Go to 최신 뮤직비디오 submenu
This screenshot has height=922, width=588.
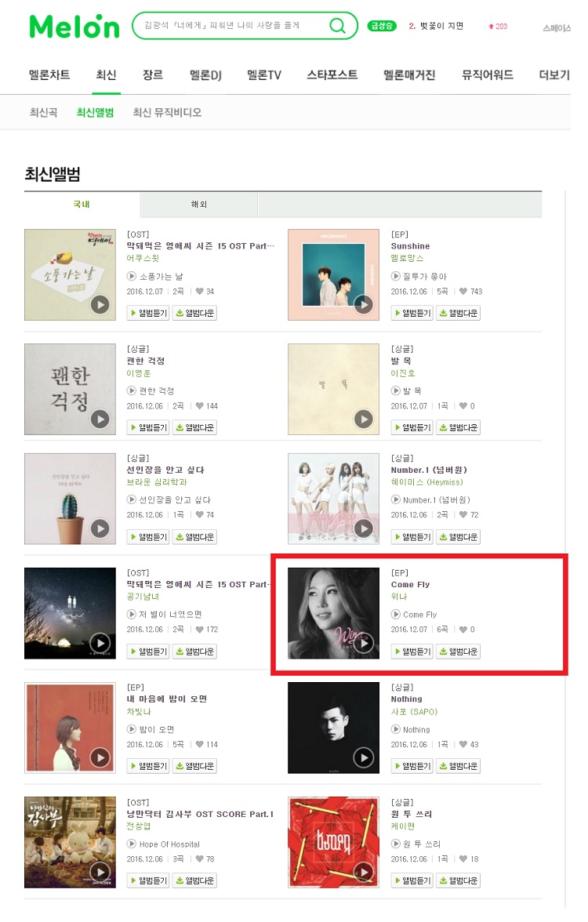coord(167,112)
